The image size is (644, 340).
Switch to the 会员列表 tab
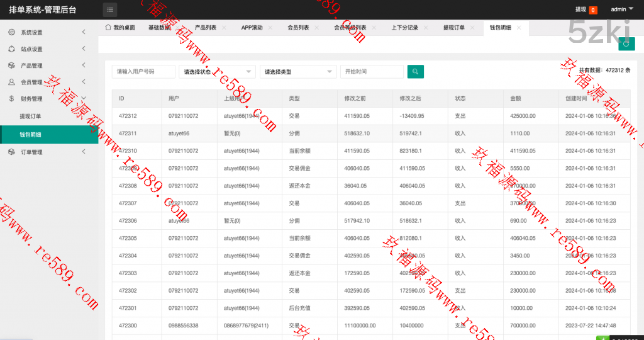pyautogui.click(x=298, y=28)
